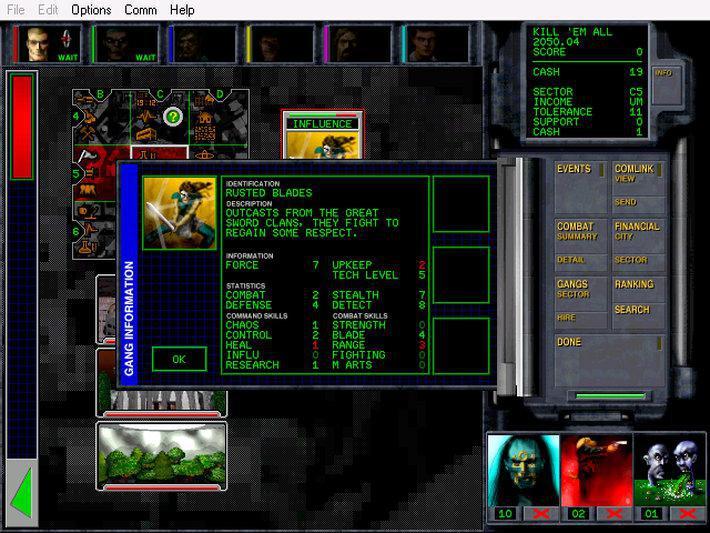The height and width of the screenshot is (533, 710).
Task: Click the gun icon in sector B4 corner
Action: tap(85, 99)
